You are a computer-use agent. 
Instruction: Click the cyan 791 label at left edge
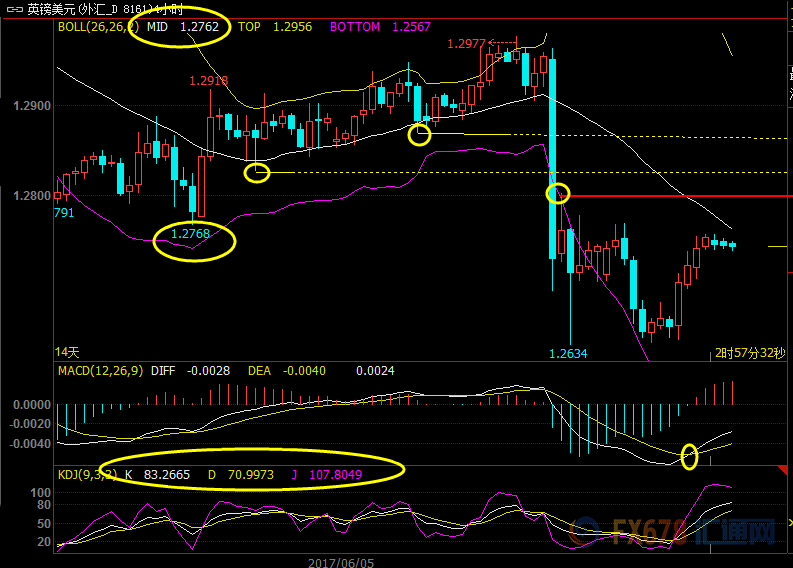64,212
